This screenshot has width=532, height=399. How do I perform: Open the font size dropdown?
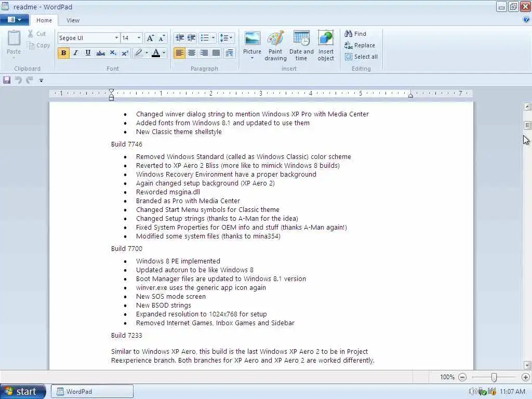point(139,38)
